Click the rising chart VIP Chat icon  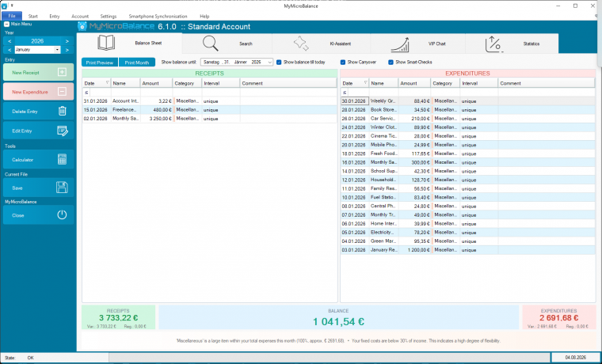[x=400, y=44]
